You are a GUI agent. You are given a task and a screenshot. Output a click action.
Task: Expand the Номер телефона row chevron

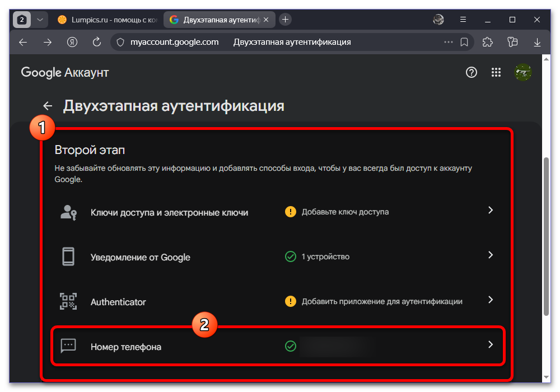(491, 344)
